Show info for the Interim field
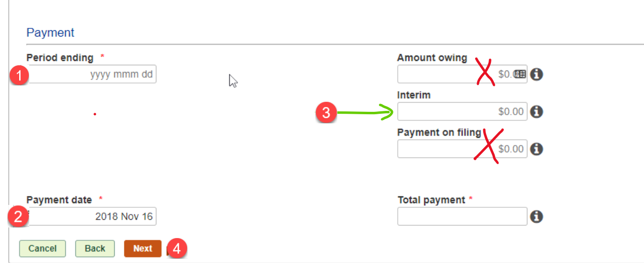 click(x=537, y=112)
